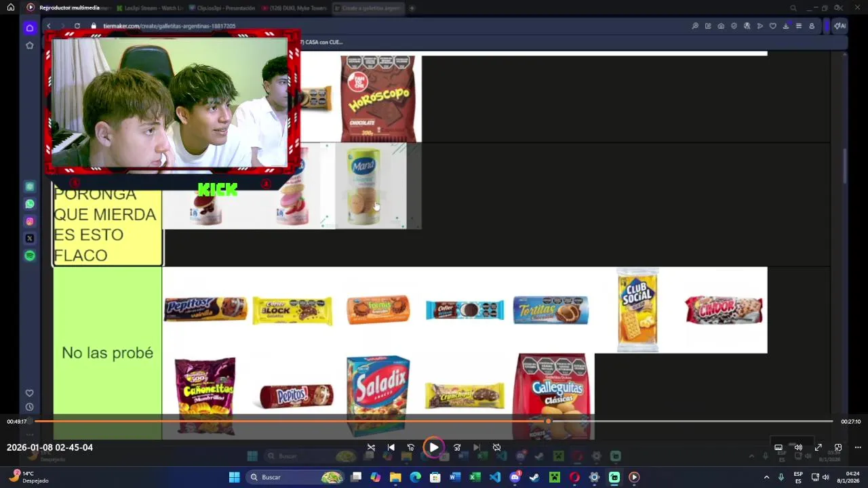
Task: Click the Galleguitas Clásicas package thumbnail
Action: [553, 396]
